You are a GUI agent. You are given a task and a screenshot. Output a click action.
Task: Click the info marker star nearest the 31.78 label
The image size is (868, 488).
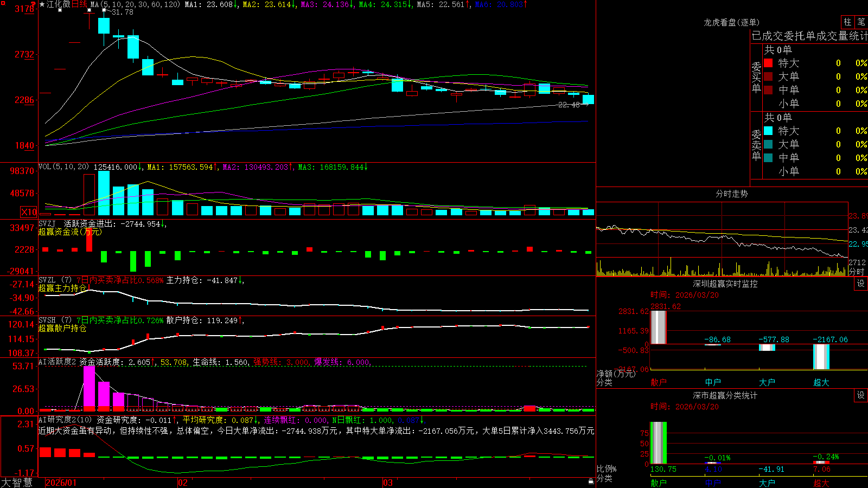point(104,10)
